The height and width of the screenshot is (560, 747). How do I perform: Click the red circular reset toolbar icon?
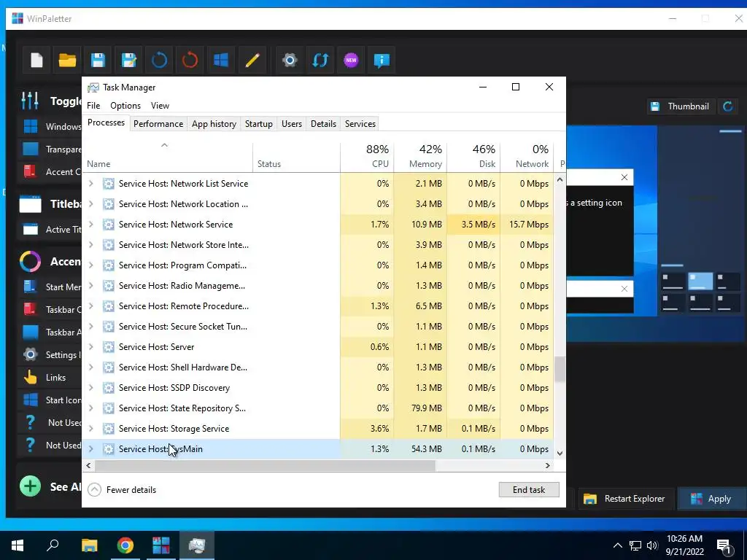pos(190,60)
